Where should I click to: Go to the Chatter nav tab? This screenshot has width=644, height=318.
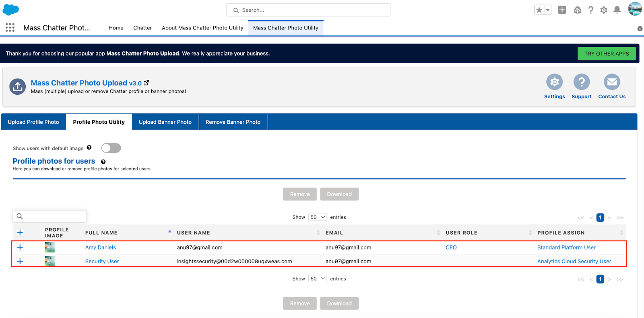point(142,28)
